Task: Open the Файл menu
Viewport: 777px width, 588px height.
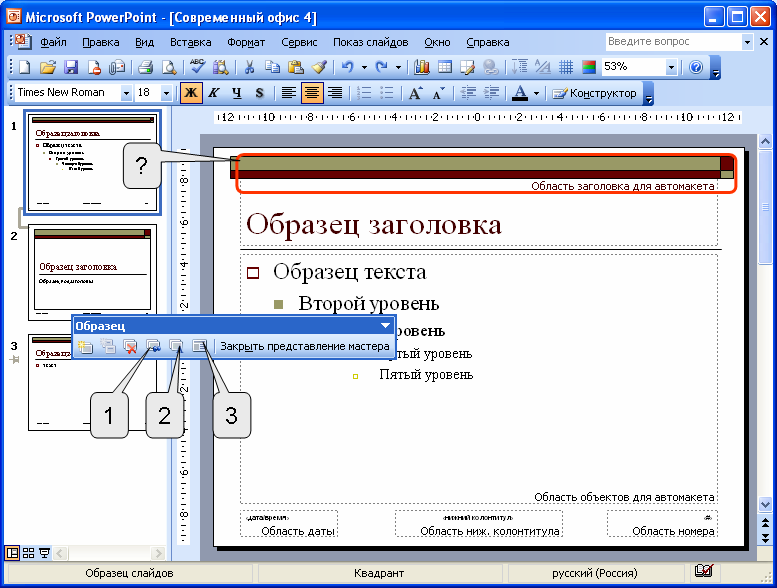Action: (x=54, y=42)
